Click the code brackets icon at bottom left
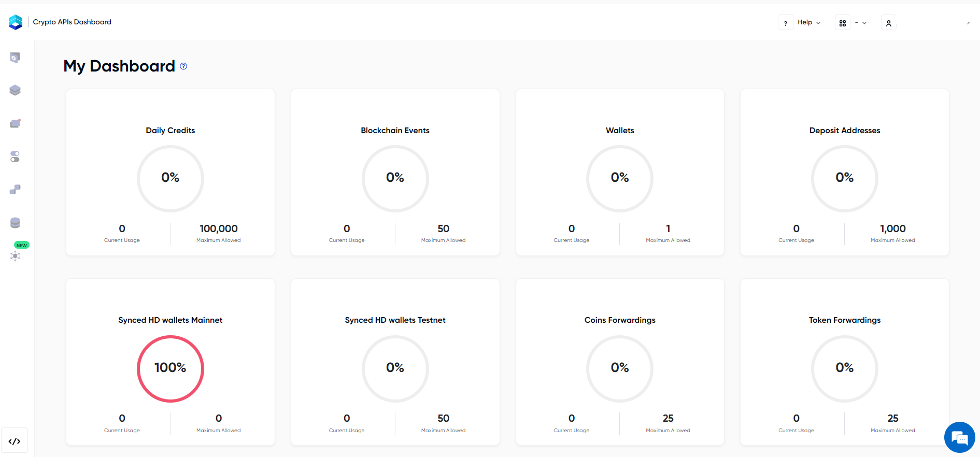The height and width of the screenshot is (457, 980). 15,441
